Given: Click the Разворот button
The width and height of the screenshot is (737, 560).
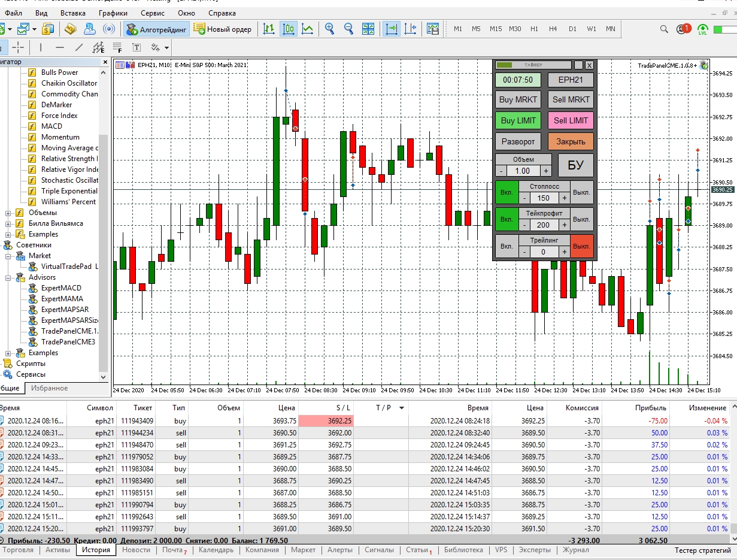Looking at the screenshot, I should coord(518,141).
